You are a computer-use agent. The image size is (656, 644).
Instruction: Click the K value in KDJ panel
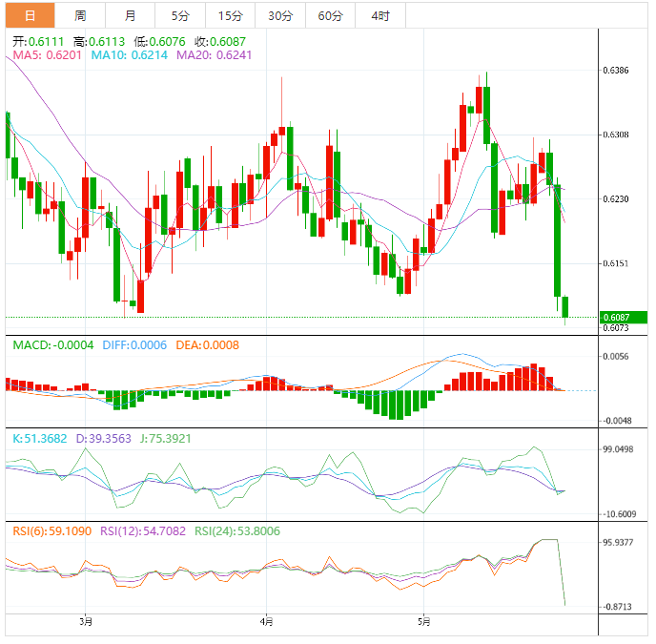pyautogui.click(x=39, y=438)
